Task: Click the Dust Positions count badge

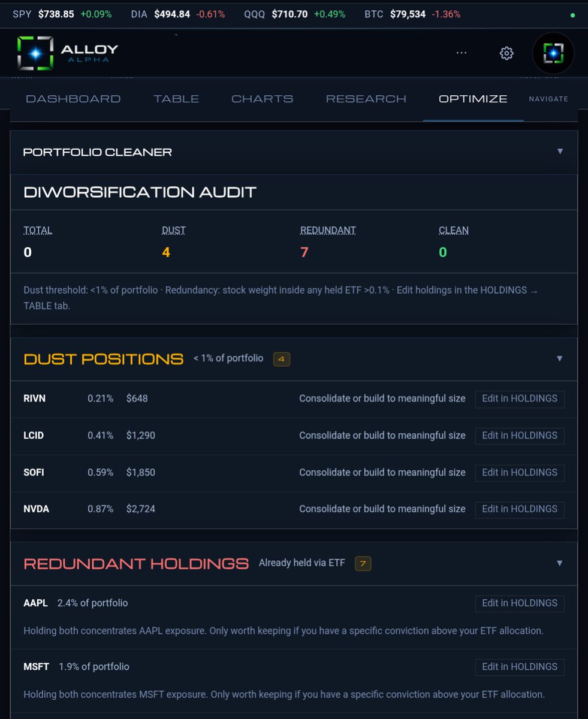Action: click(282, 359)
